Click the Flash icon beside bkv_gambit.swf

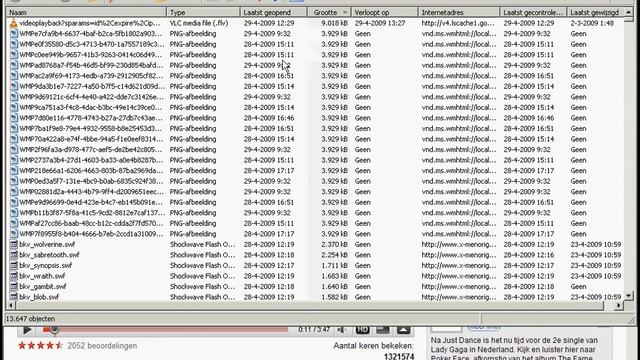click(14, 287)
